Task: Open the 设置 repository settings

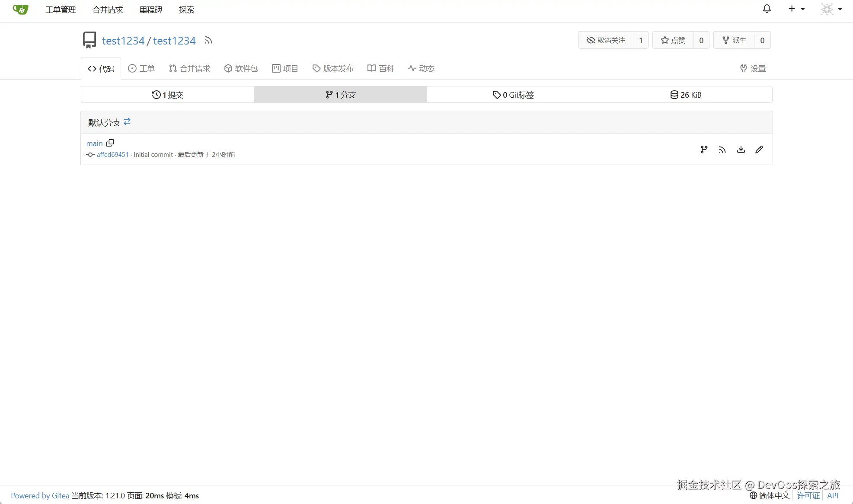Action: (x=753, y=69)
